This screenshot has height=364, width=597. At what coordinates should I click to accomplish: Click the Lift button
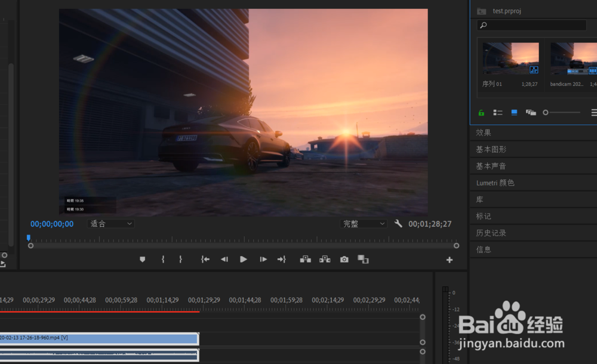click(305, 260)
